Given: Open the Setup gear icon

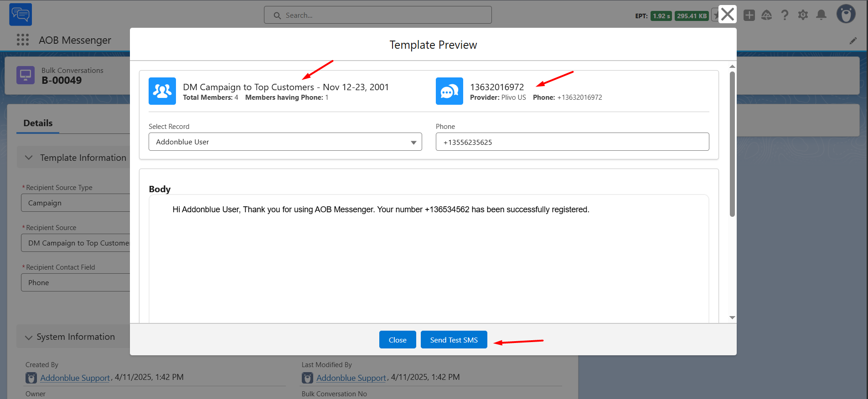Looking at the screenshot, I should (803, 15).
